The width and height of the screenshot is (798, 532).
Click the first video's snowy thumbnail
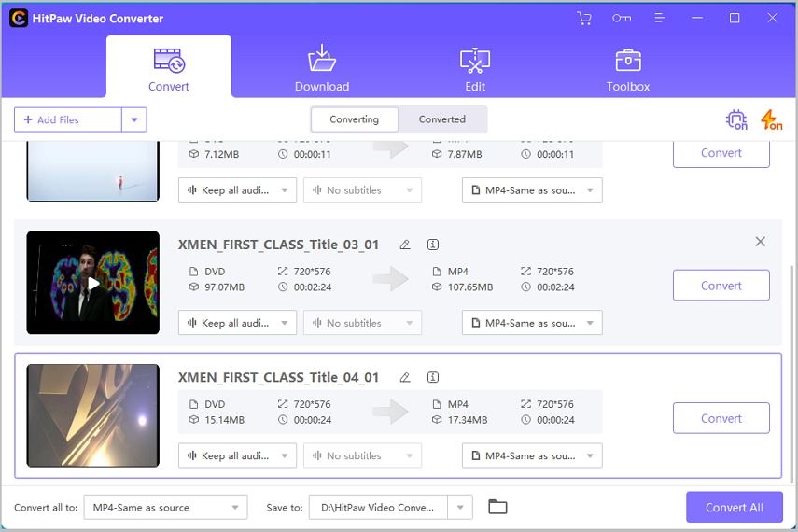(93, 172)
